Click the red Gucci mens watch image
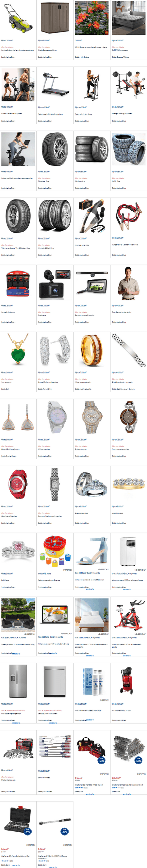 (x=18, y=484)
